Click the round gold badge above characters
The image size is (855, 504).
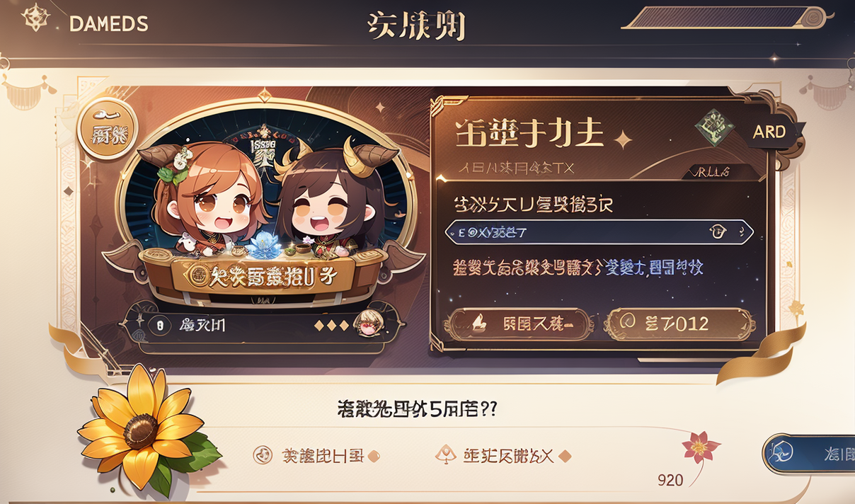(108, 129)
